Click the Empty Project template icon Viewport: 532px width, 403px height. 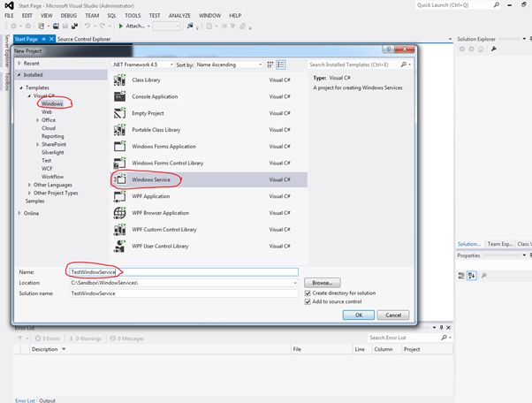click(x=119, y=113)
